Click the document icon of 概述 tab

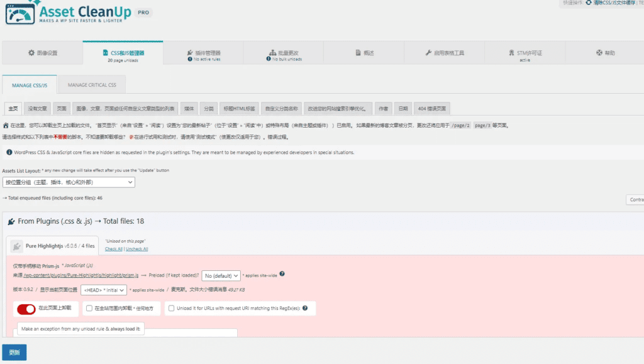[x=358, y=53]
